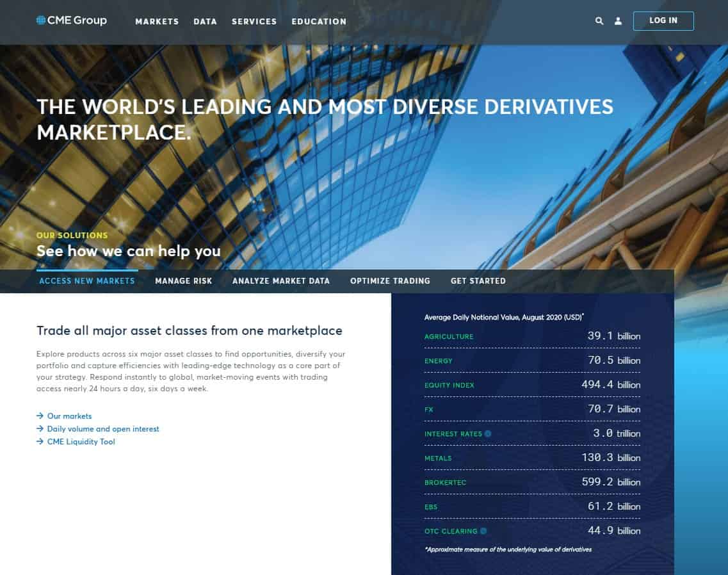The height and width of the screenshot is (575, 728).
Task: Open the Optimize Trading tab
Action: (x=390, y=281)
